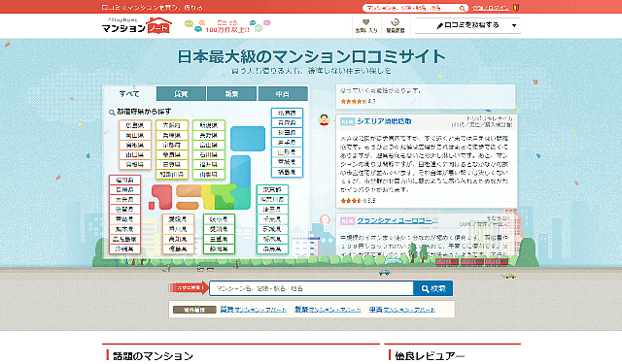The width and height of the screenshot is (622, 364).
Task: Select 福岡県 in the prefecture list
Action: point(124,180)
